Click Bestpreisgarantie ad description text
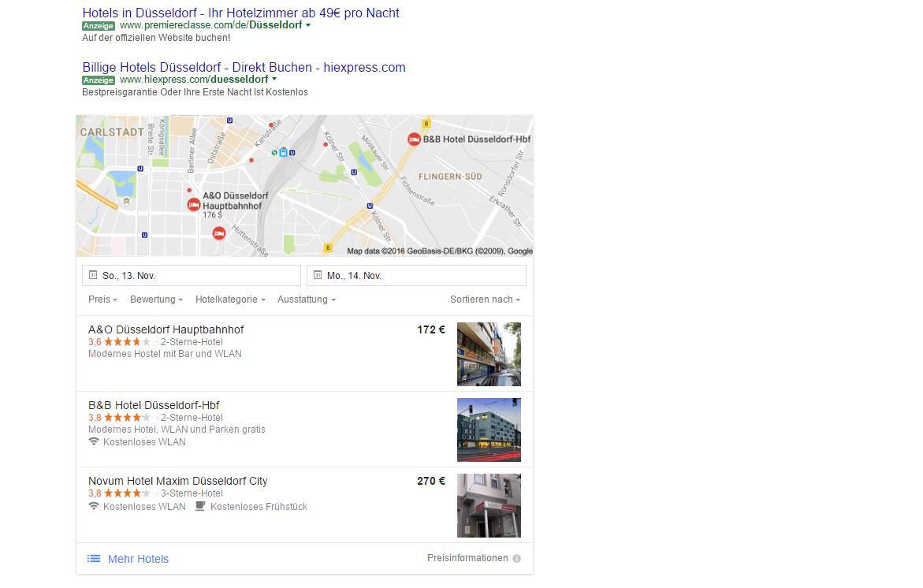Image resolution: width=923 pixels, height=588 pixels. click(x=195, y=92)
